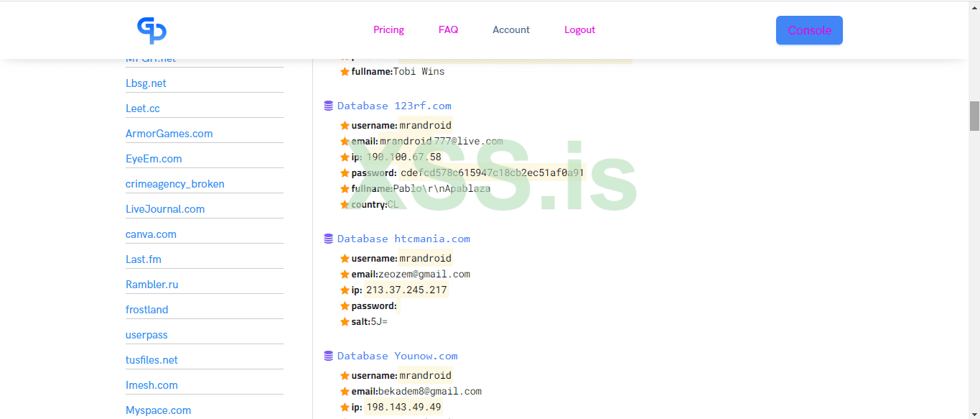Select Leet.cc database link
980x419 pixels.
(x=143, y=109)
